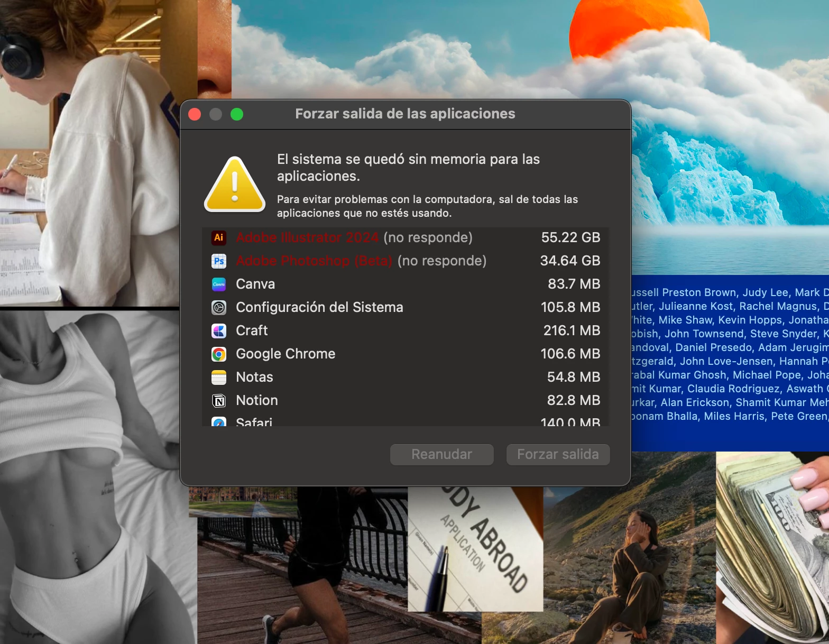829x644 pixels.
Task: Click the Notas app icon
Action: point(219,377)
